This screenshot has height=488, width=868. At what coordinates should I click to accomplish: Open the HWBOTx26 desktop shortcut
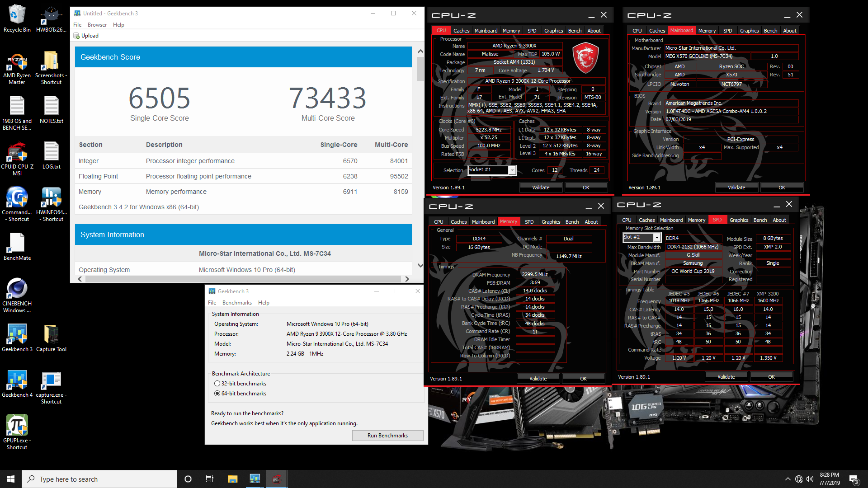[x=51, y=18]
